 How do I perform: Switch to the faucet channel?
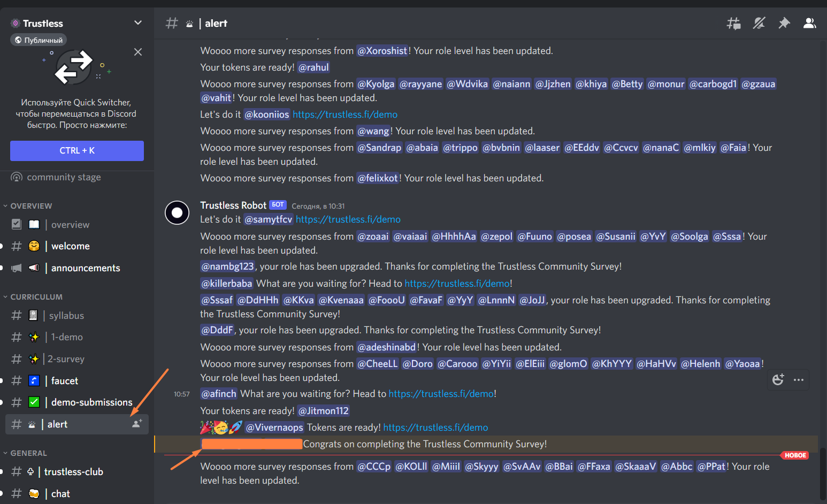76,381
